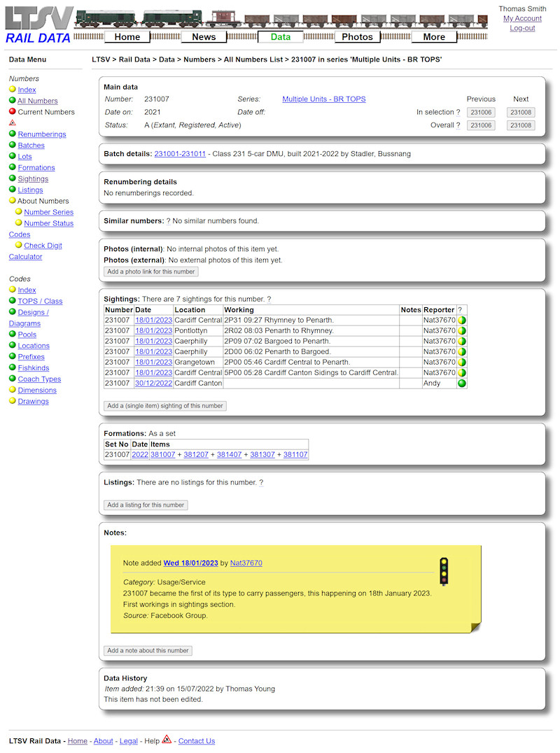Switch to the Photos tab

(357, 36)
